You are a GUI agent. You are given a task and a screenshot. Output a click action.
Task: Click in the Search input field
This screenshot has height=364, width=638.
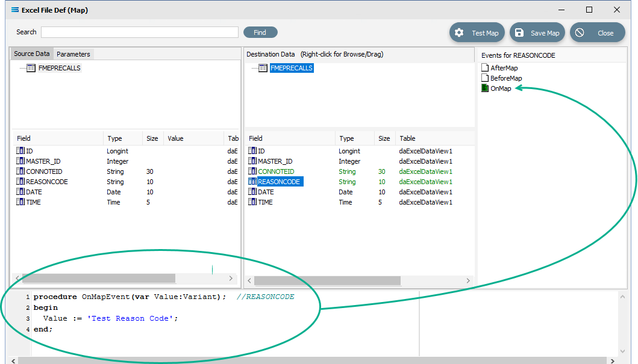point(140,32)
